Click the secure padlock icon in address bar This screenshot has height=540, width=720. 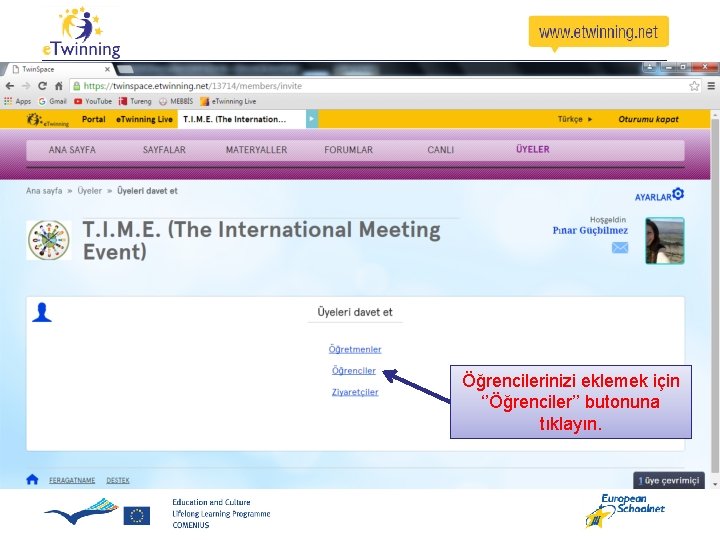pos(77,86)
